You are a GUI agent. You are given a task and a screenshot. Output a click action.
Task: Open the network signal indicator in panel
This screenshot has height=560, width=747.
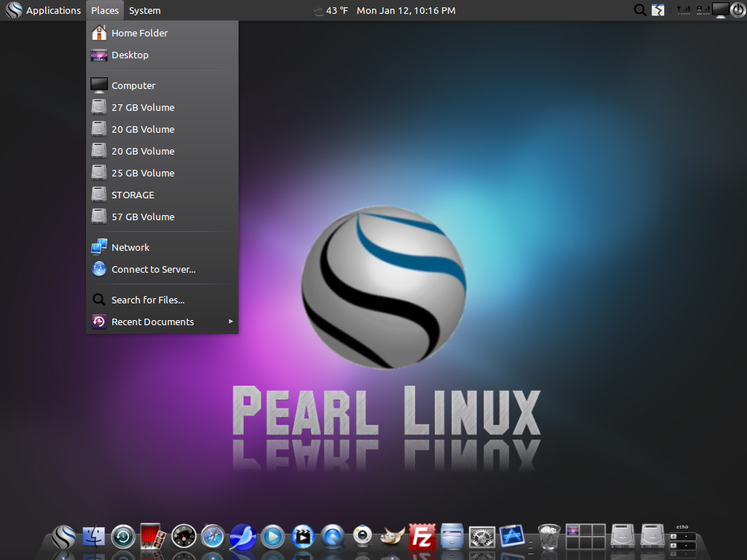click(x=683, y=10)
